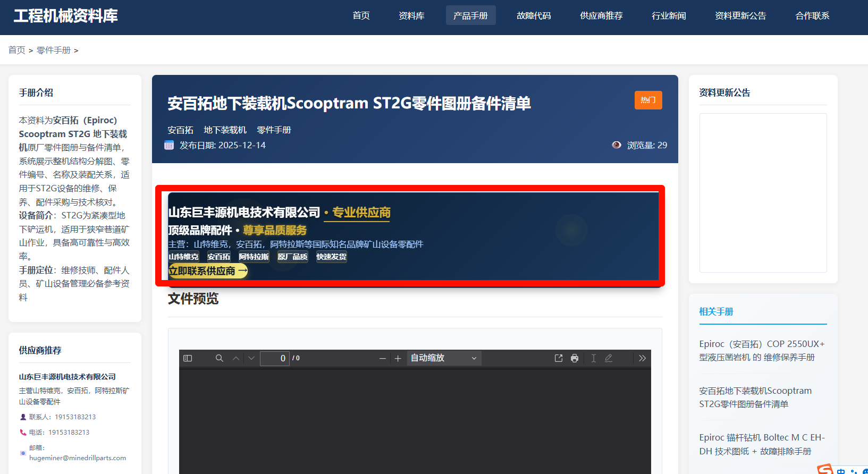868x474 pixels.
Task: Click the 热门 badge
Action: 648,100
